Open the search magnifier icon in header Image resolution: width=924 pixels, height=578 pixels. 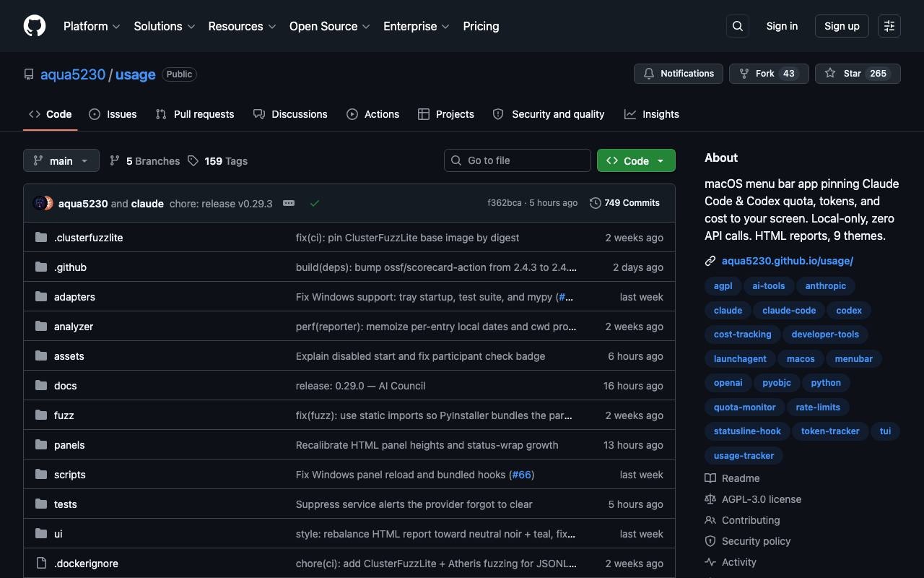[x=738, y=26]
